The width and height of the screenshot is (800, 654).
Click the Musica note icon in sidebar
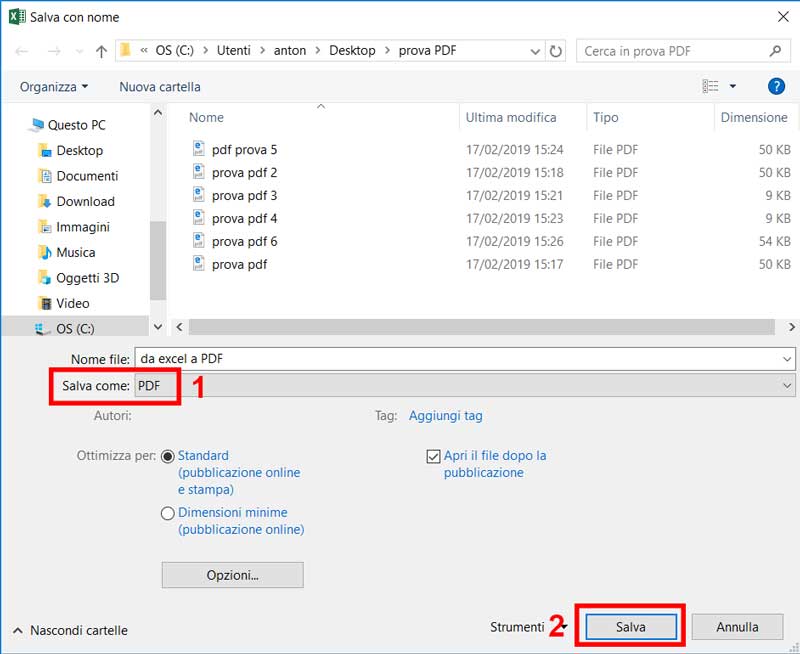(45, 253)
